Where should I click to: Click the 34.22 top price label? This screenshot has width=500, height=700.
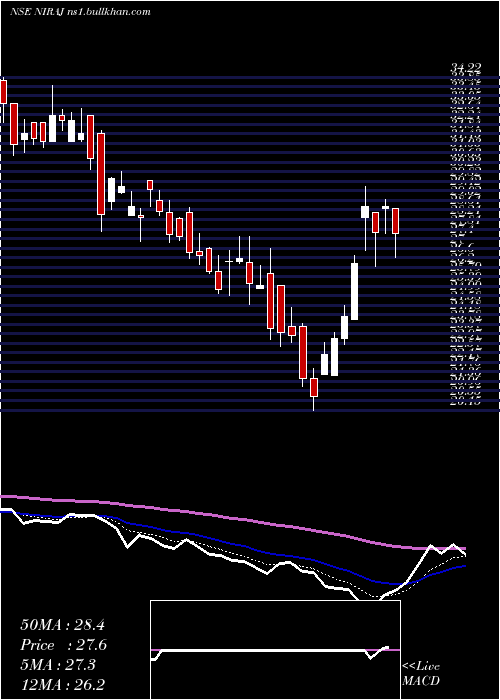point(466,68)
